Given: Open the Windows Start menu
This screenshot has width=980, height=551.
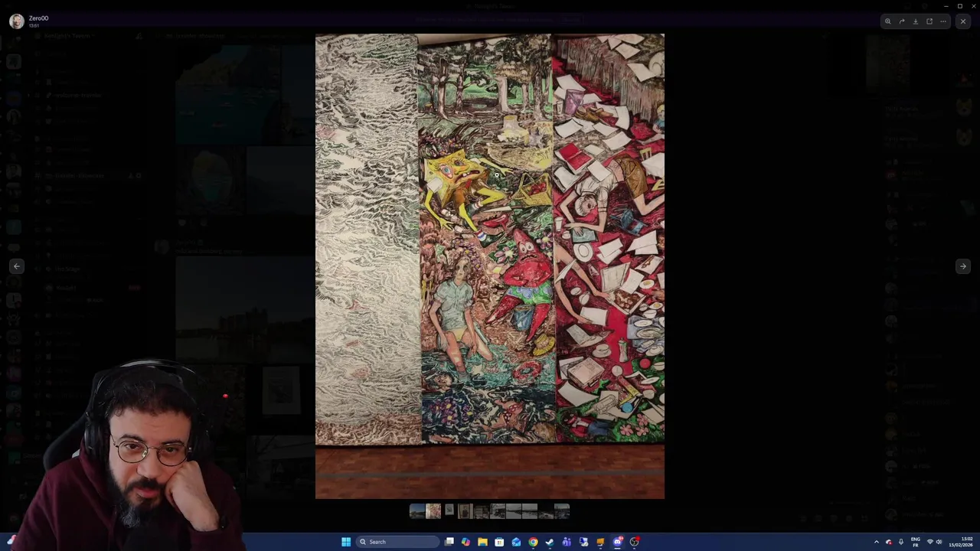Looking at the screenshot, I should [346, 542].
